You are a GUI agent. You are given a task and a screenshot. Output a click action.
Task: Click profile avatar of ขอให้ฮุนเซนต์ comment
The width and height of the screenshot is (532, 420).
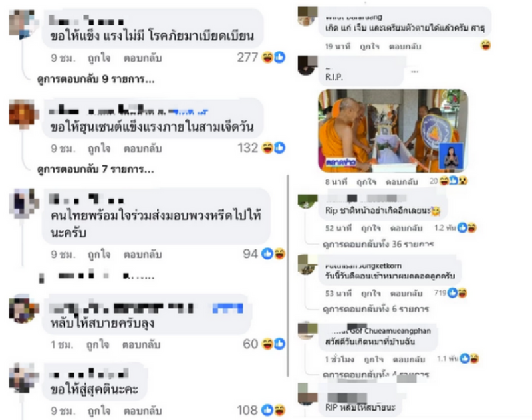[23, 114]
